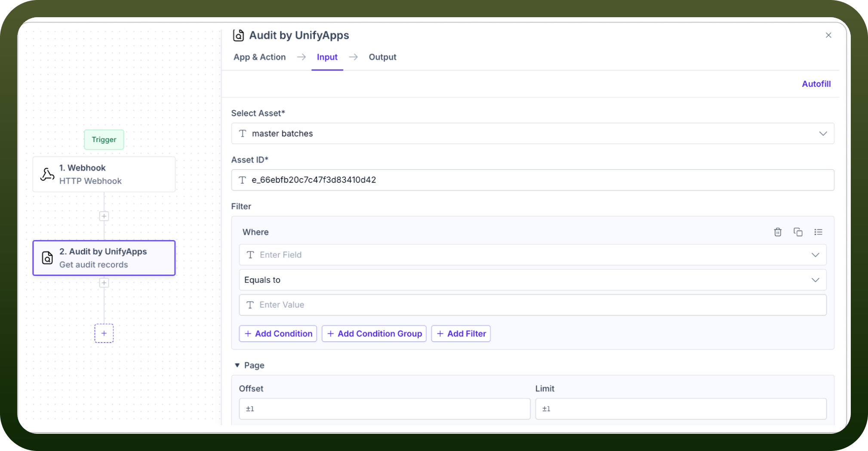Click the 'HTTP Webhook' subtitle text

(90, 181)
